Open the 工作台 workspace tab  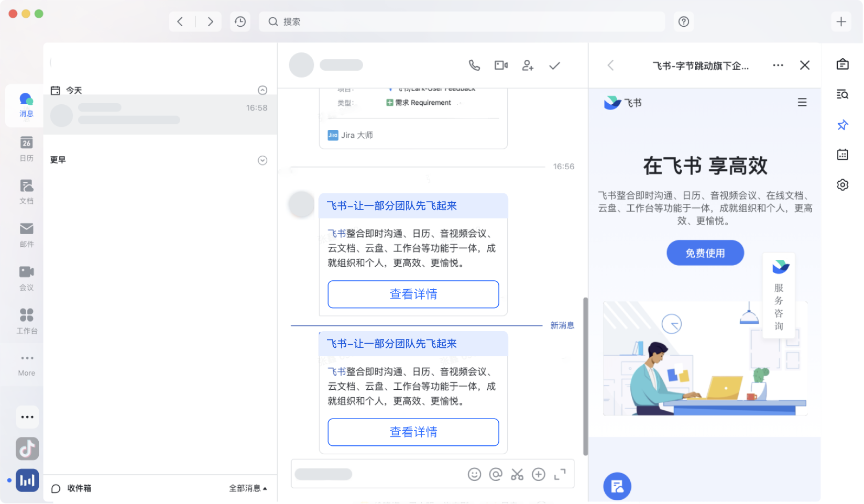27,321
